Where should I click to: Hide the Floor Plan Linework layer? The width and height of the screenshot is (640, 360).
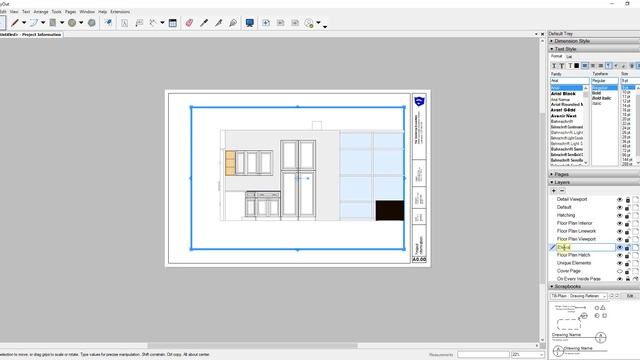coord(620,231)
